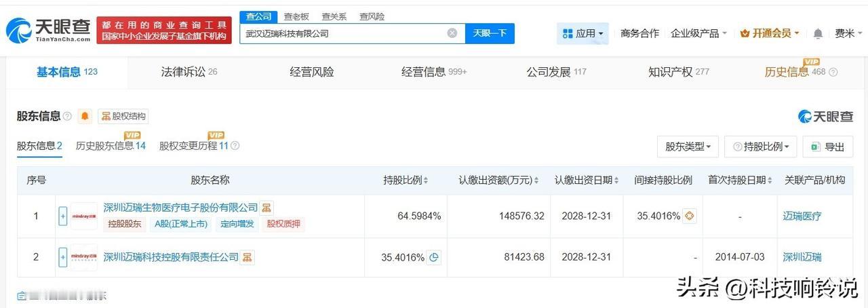Open the 应用 apps dropdown
Screen dimensions: 868x308
point(583,33)
